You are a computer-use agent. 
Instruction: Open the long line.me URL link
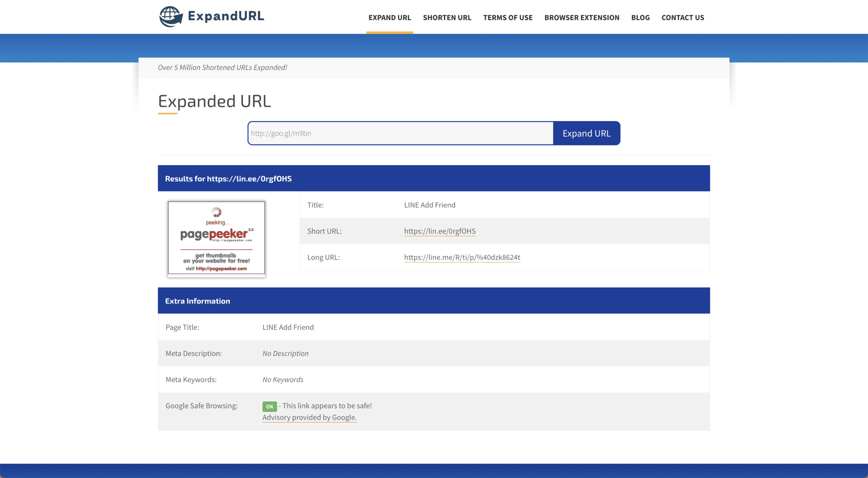pos(462,257)
